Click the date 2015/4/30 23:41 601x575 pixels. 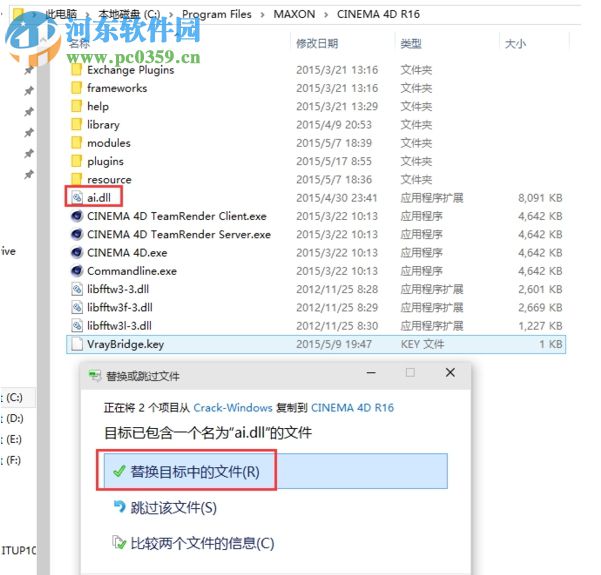pos(337,198)
